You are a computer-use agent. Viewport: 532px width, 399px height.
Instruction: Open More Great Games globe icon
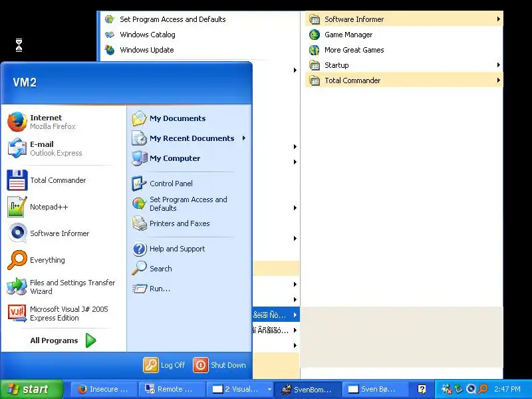(x=314, y=50)
